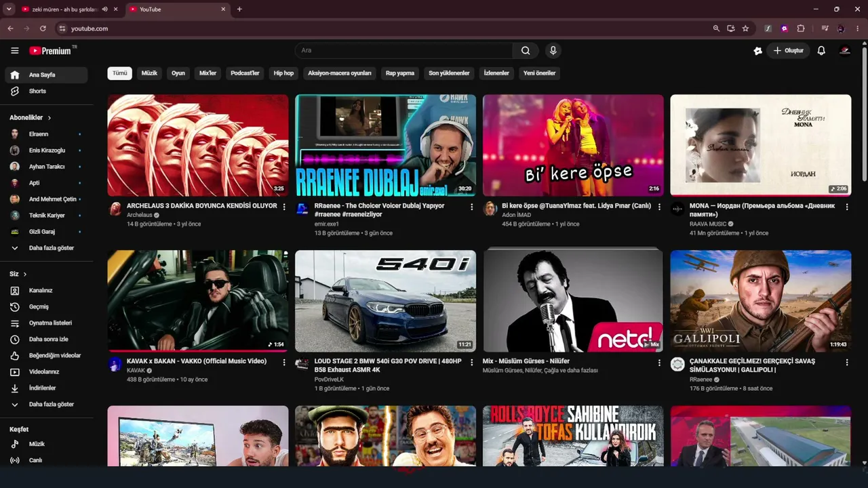868x488 pixels.
Task: Select the Podcast'ler filter chip
Action: pyautogui.click(x=245, y=73)
